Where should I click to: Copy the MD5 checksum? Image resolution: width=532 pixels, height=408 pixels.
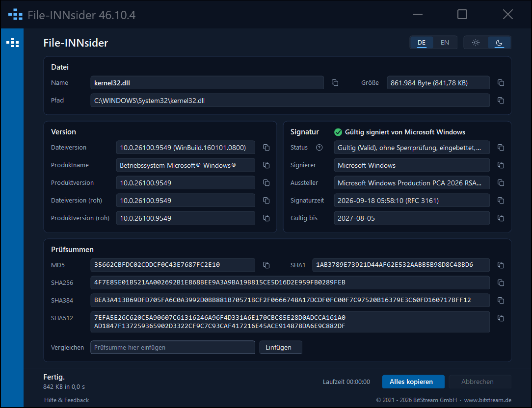(x=266, y=265)
